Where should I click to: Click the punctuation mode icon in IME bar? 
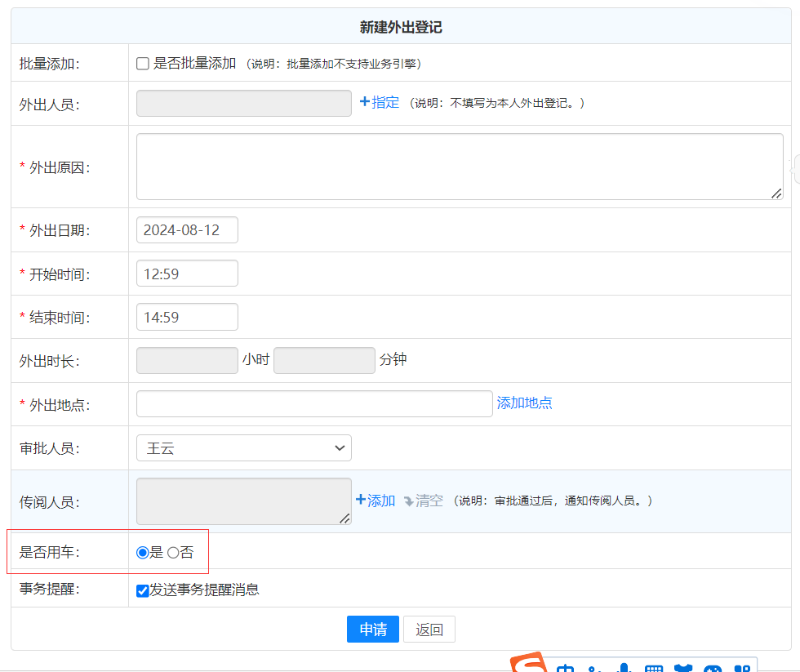(595, 669)
